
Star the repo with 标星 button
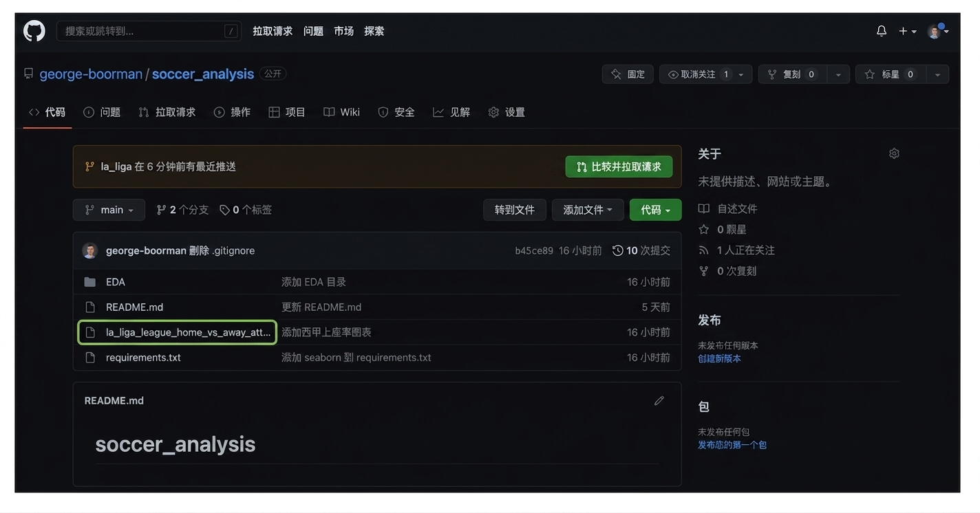tap(891, 74)
